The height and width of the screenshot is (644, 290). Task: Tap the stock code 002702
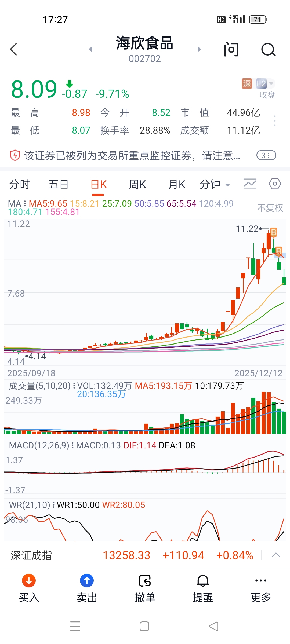(x=145, y=59)
